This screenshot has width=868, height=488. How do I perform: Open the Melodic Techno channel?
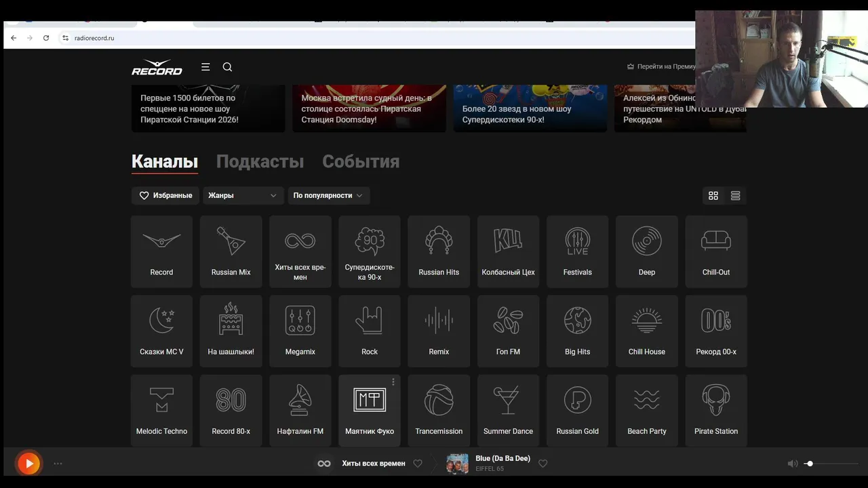(161, 411)
